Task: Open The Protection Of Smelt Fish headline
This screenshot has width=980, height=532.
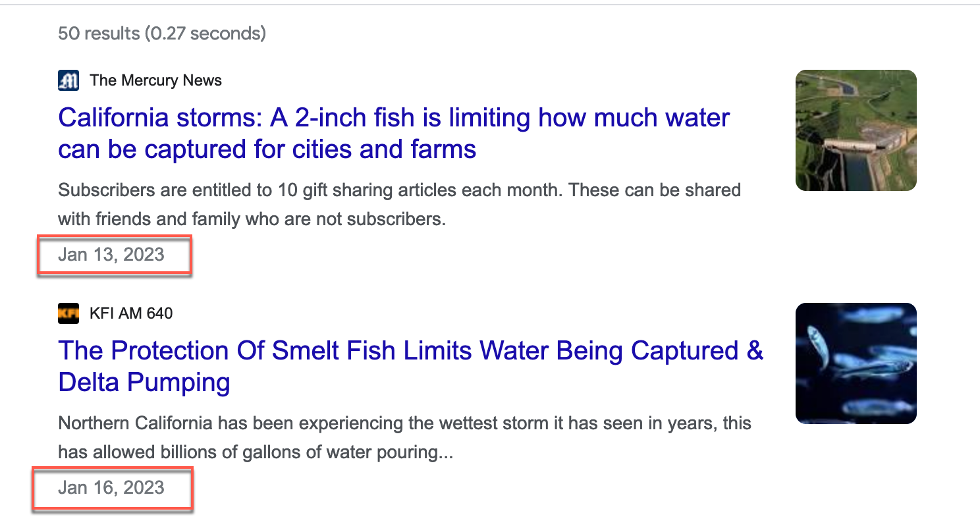Action: [x=410, y=351]
